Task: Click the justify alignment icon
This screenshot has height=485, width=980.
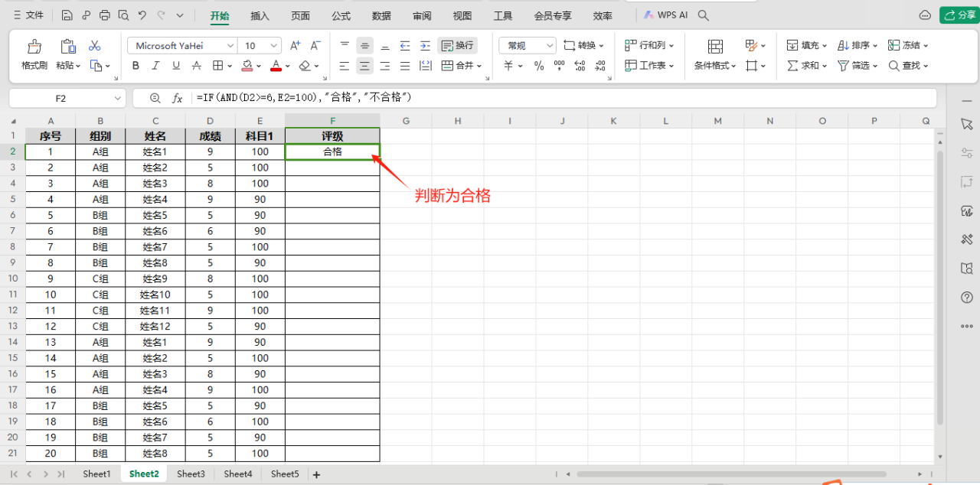Action: click(x=405, y=66)
